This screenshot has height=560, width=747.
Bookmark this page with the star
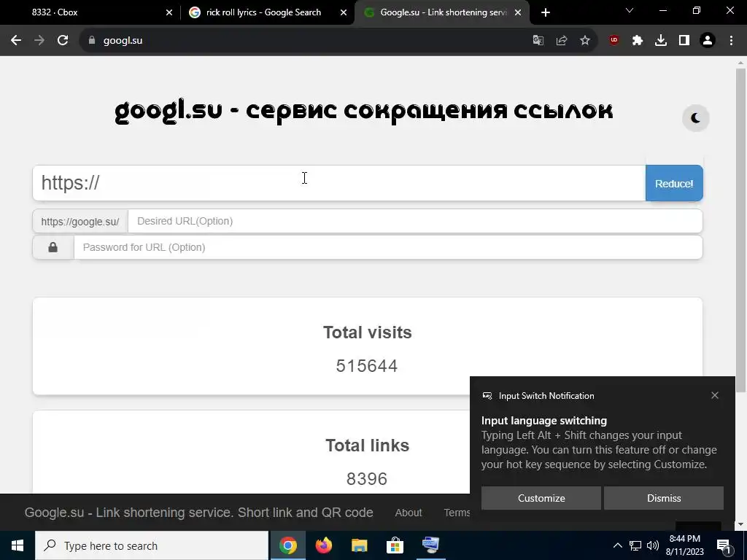[585, 41]
